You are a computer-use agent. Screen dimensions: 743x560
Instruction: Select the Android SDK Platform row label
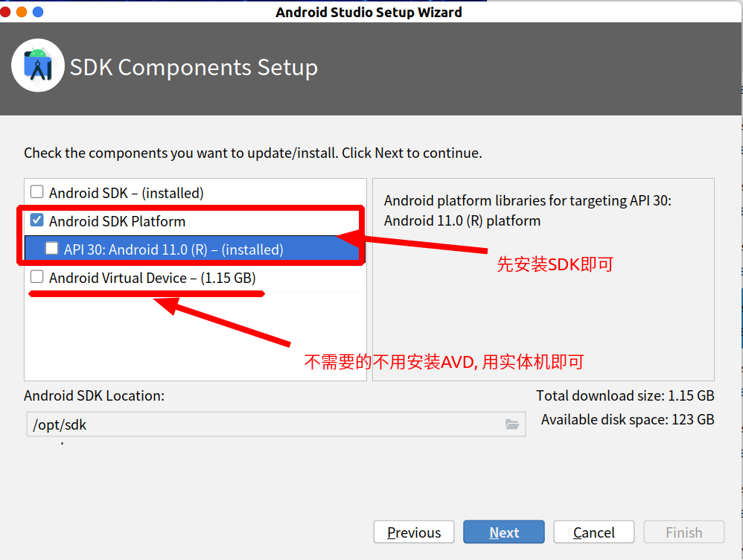coord(117,221)
